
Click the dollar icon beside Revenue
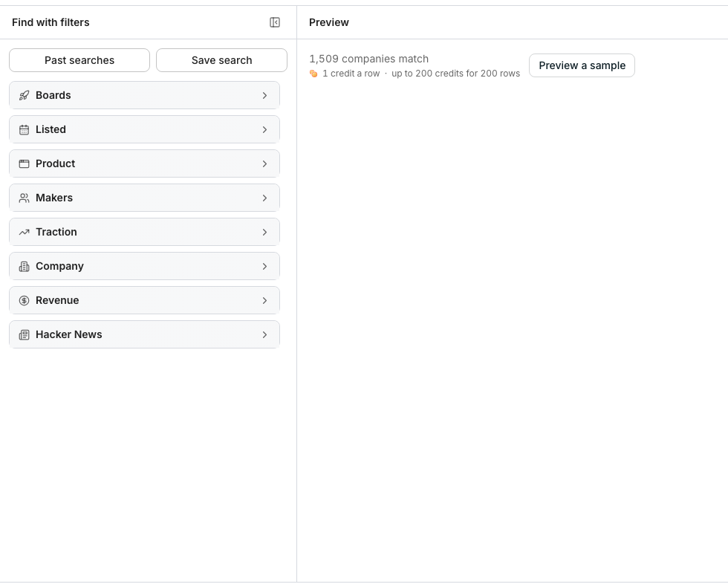(x=24, y=300)
